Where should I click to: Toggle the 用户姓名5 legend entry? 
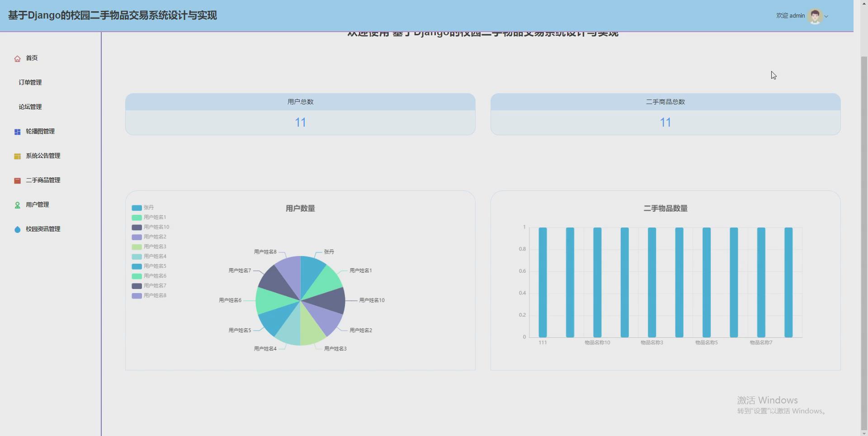[149, 266]
